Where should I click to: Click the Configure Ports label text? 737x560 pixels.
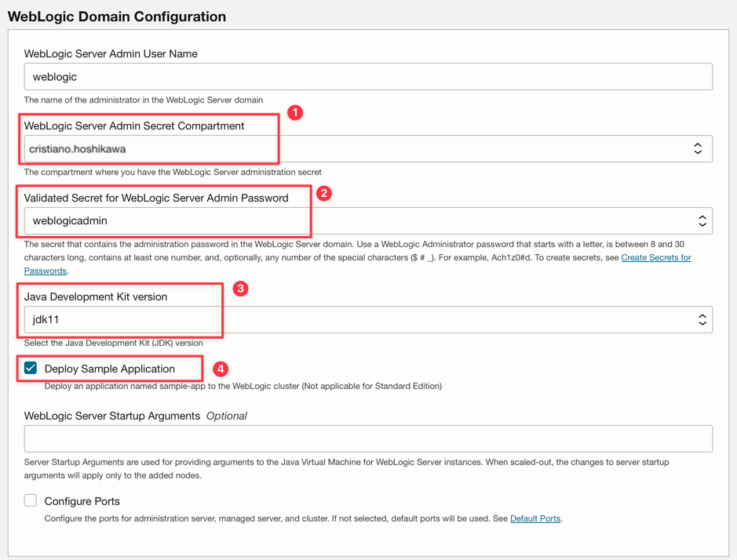pyautogui.click(x=82, y=501)
